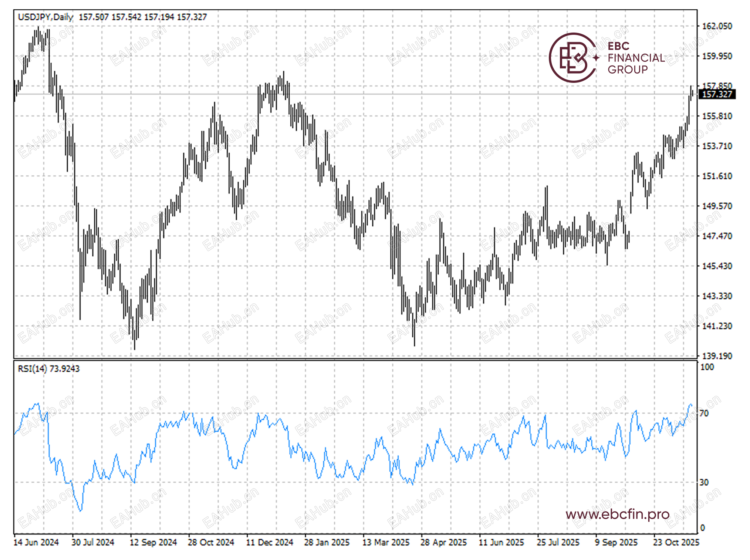The width and height of the screenshot is (750, 560).
Task: Select the 28 Oct 2024 date marker
Action: 211,542
